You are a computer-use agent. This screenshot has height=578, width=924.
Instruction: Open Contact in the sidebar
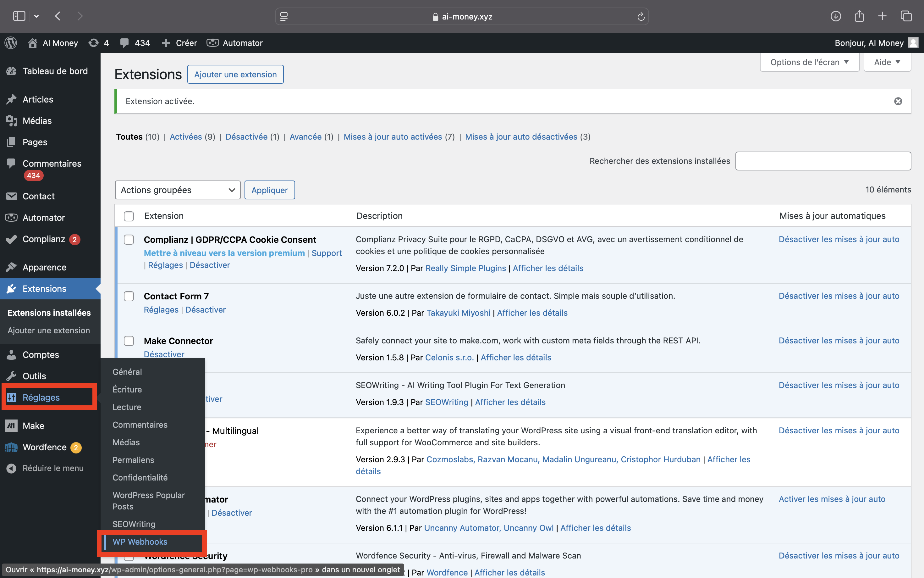point(50,196)
